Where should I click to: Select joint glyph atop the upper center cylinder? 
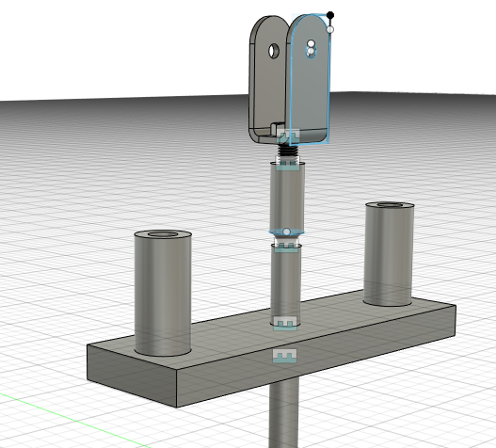288,164
